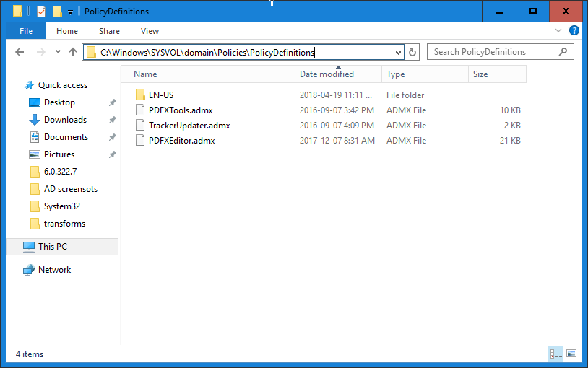Open the transforms folder shortcut
The width and height of the screenshot is (588, 368).
(x=64, y=224)
